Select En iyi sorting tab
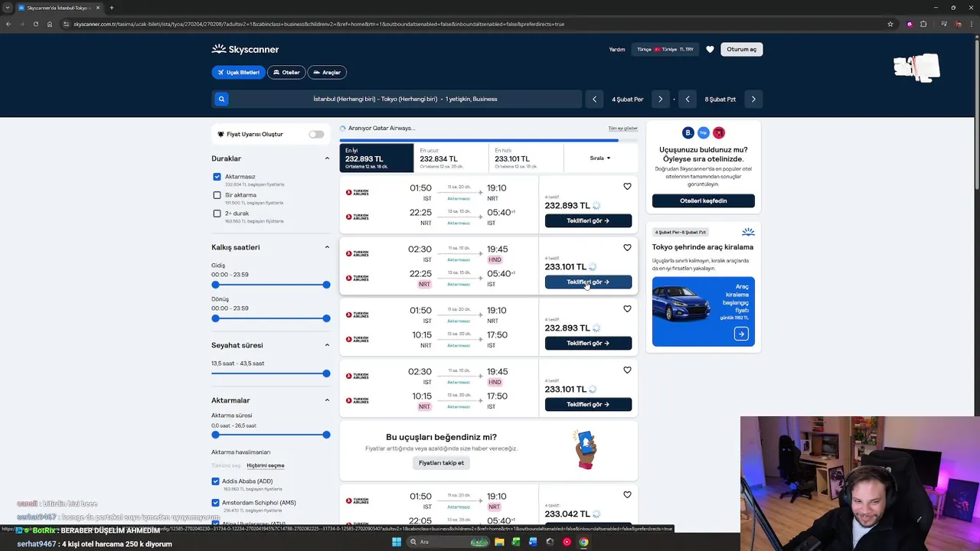The image size is (980, 551). (377, 158)
